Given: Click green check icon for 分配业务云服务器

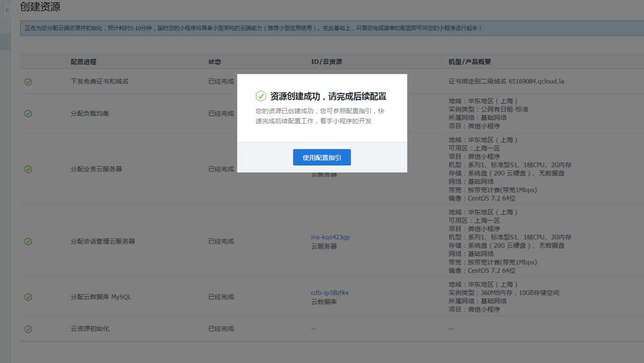Looking at the screenshot, I should 28,169.
